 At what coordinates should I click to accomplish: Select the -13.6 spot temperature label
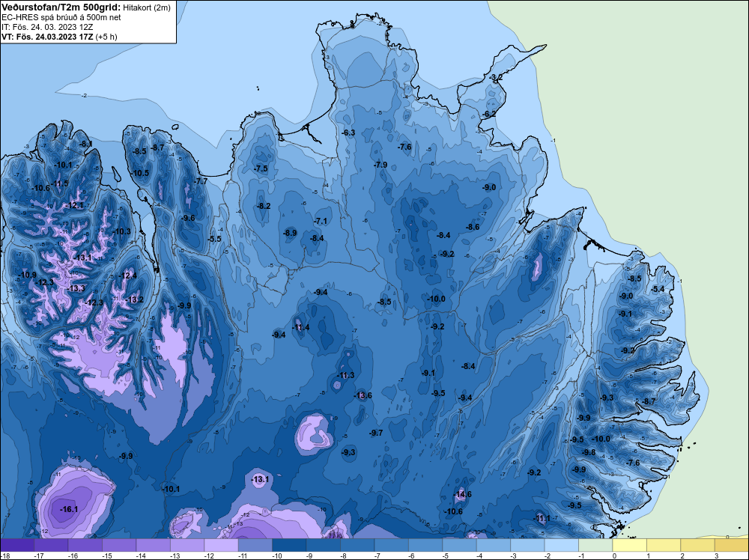click(363, 395)
